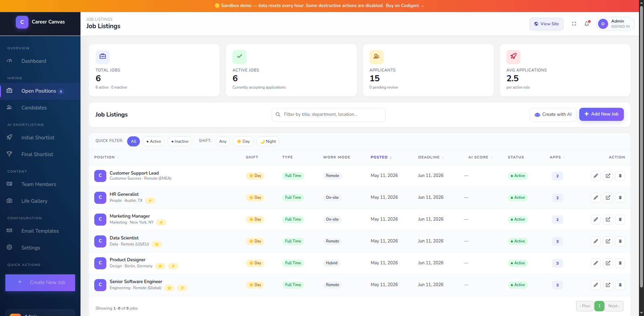644x316 pixels.
Task: Edit the Customer Support Lead job
Action: tap(596, 176)
